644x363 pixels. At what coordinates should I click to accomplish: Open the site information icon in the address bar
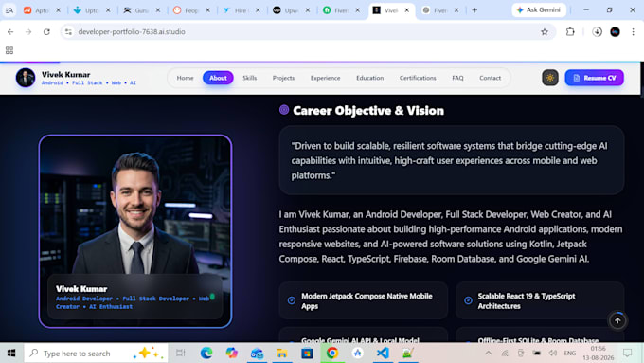click(68, 31)
